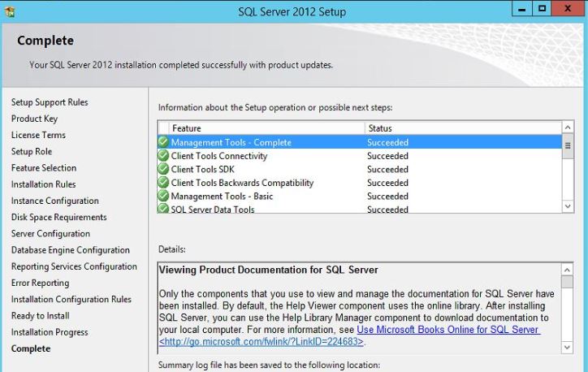Click green check beside Client Tools Backwards Compatibility
The height and width of the screenshot is (372, 588).
[163, 183]
